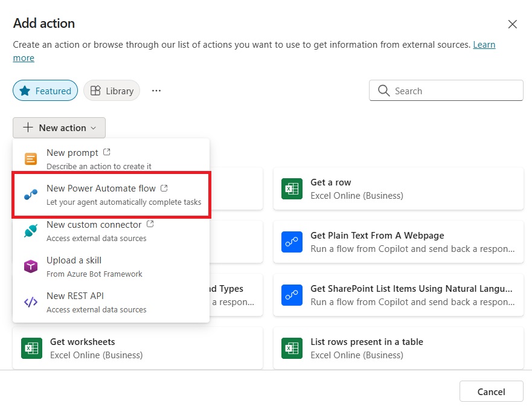
Task: Switch to the Library tab
Action: 112,91
